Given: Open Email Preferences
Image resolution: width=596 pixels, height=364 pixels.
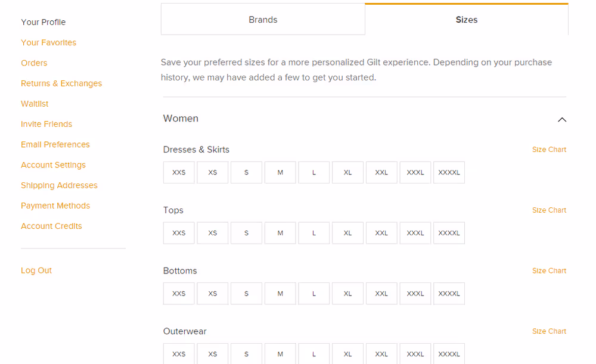Looking at the screenshot, I should point(55,144).
